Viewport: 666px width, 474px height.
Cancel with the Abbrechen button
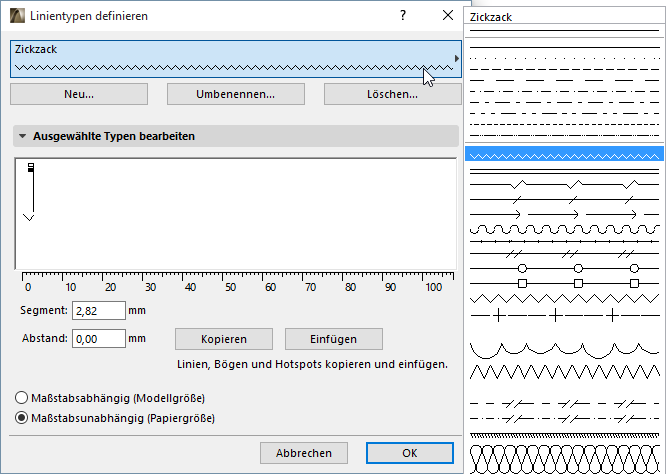(x=304, y=453)
